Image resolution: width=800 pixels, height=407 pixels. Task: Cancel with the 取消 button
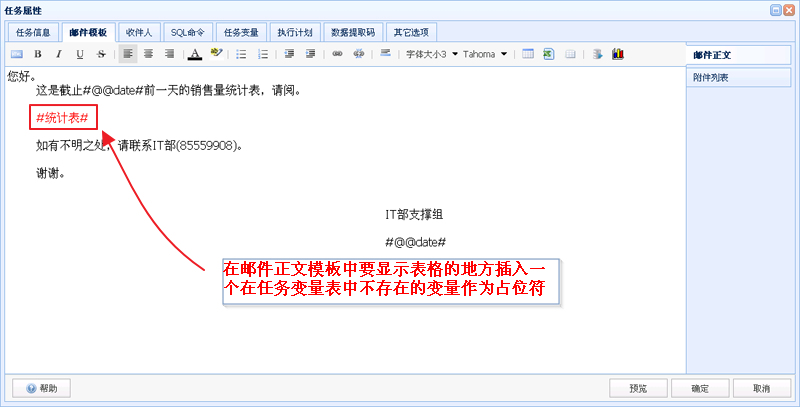(762, 388)
